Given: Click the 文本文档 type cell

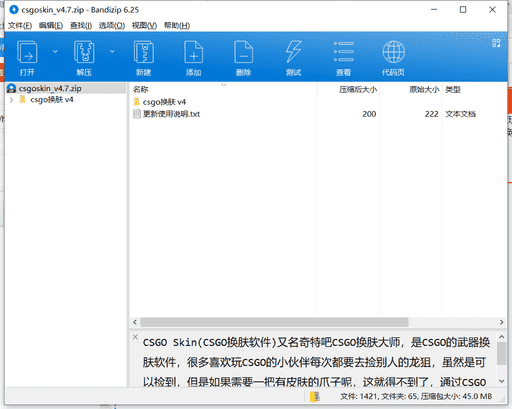Looking at the screenshot, I should 461,114.
